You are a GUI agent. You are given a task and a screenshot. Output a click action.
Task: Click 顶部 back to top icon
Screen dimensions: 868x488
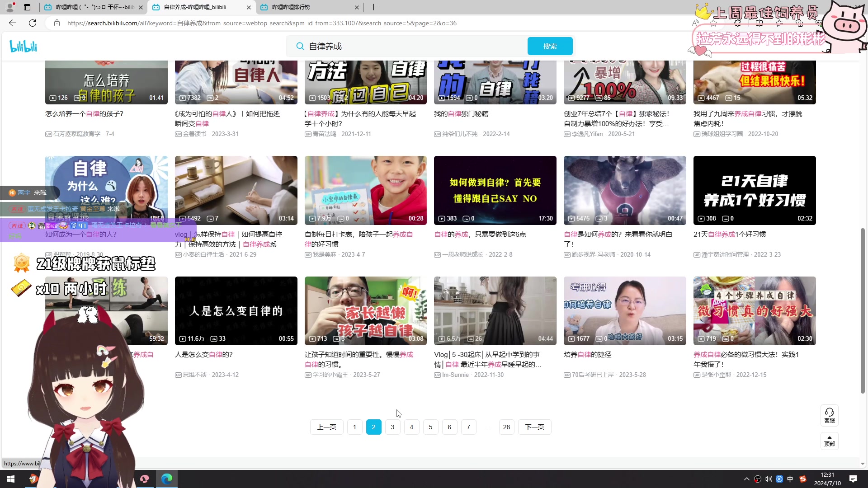pyautogui.click(x=830, y=441)
